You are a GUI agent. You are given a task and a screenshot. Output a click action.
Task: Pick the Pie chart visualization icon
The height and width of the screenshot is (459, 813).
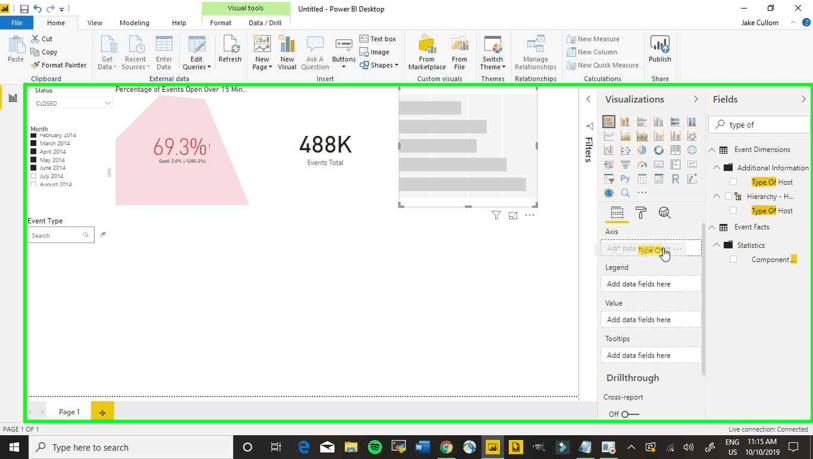[642, 150]
